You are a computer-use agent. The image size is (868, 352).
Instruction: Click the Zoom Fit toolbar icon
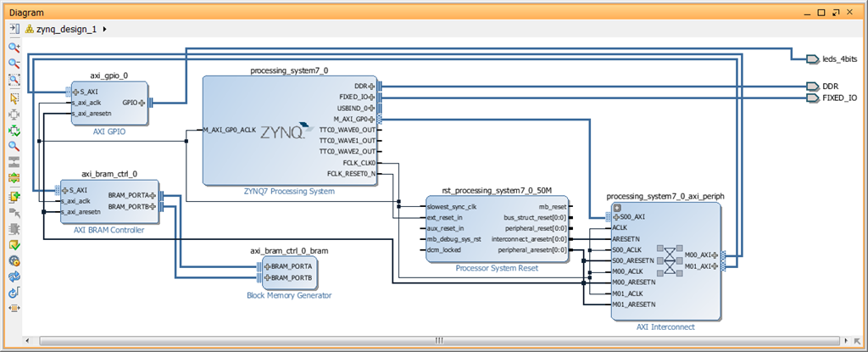(14, 80)
